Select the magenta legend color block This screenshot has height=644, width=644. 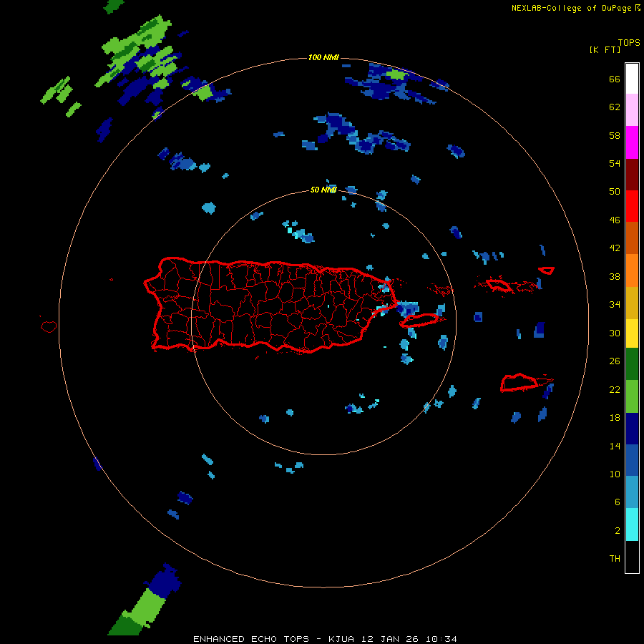click(x=632, y=142)
